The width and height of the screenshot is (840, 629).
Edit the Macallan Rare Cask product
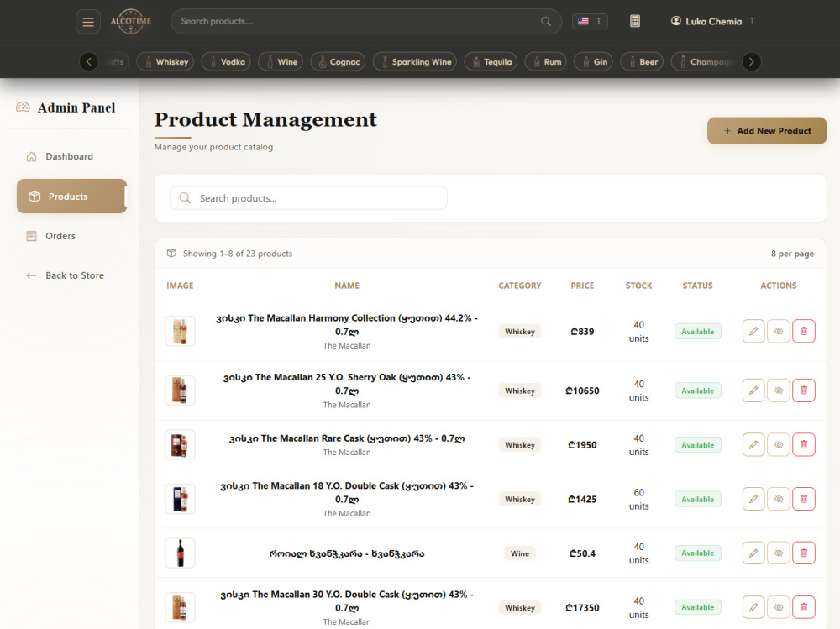click(x=753, y=445)
